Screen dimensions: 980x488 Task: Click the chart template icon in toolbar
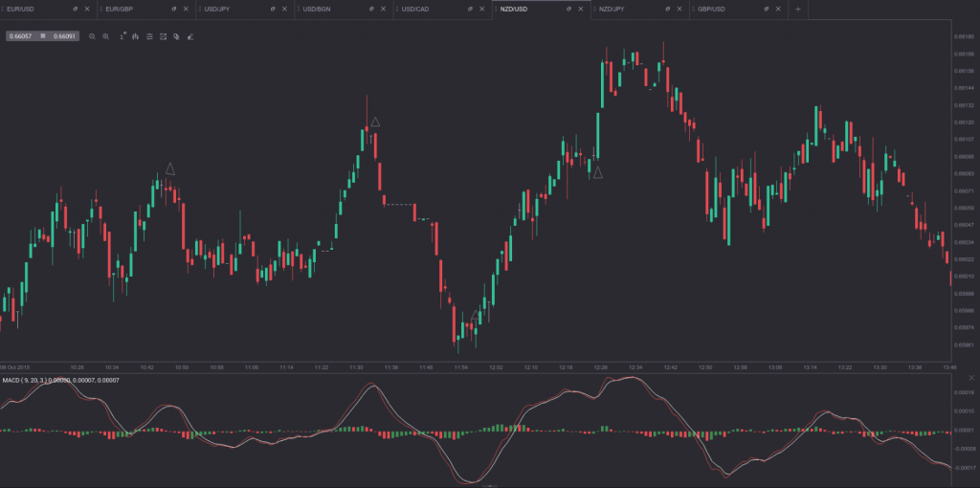pyautogui.click(x=164, y=36)
